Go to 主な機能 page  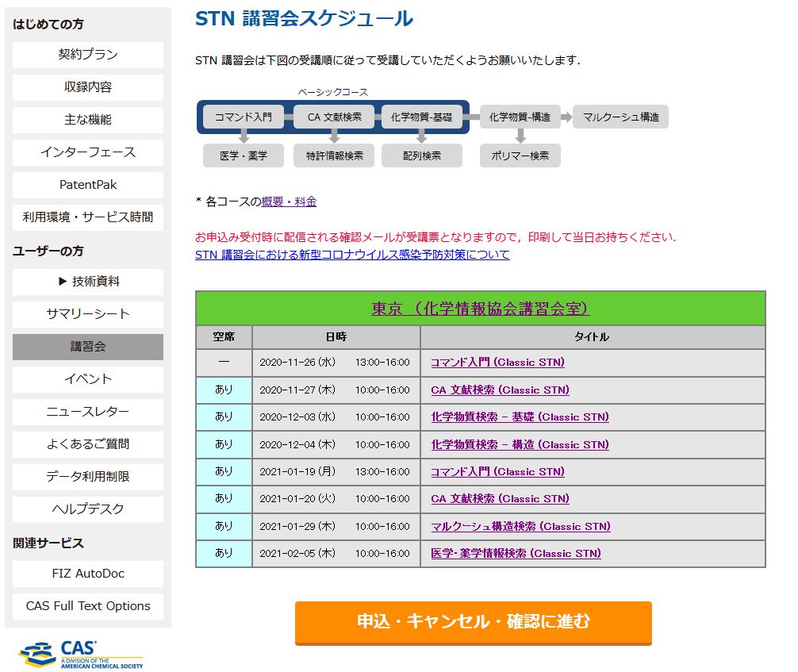point(88,120)
